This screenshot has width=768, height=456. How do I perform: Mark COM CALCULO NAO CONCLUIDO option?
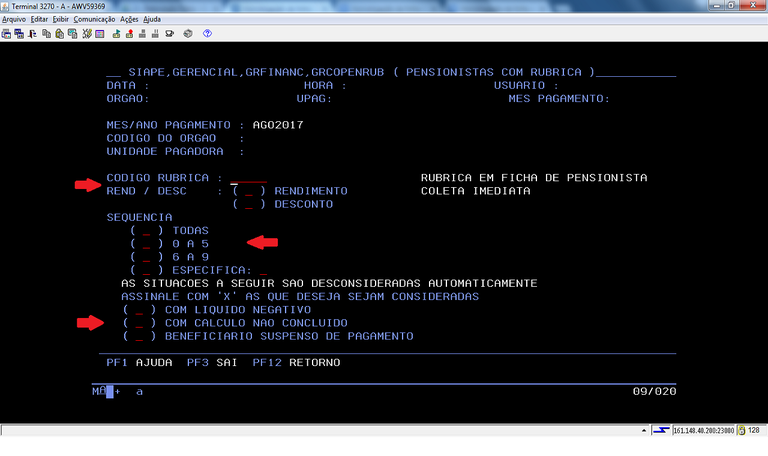point(140,323)
